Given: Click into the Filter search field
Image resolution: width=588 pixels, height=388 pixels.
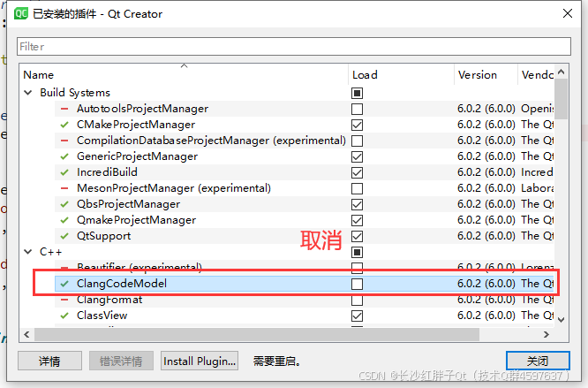Looking at the screenshot, I should 294,47.
